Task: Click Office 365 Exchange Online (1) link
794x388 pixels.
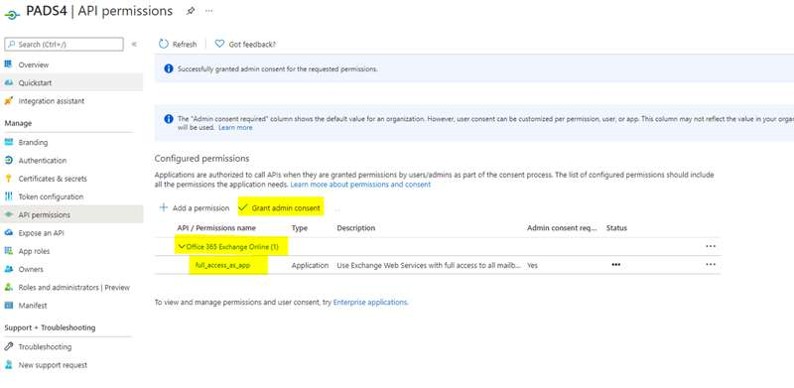Action: point(232,247)
